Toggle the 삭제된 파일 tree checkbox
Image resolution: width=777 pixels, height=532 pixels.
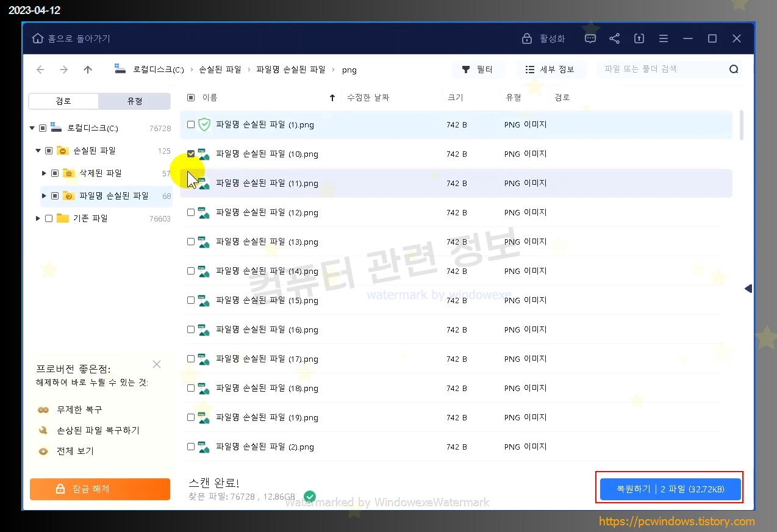tap(55, 173)
